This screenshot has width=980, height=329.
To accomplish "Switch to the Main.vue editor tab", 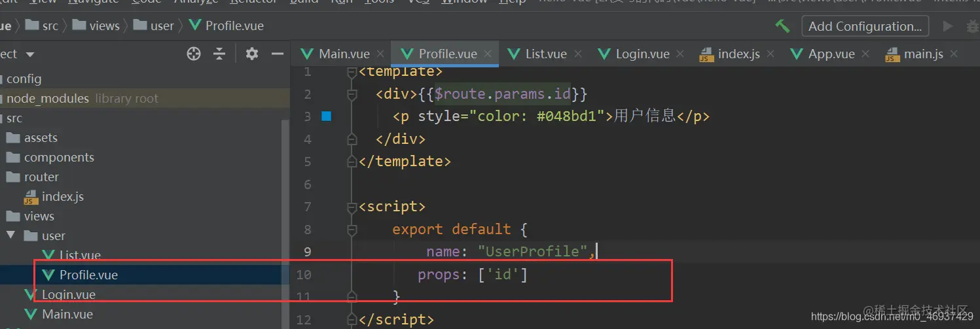I will coord(336,54).
